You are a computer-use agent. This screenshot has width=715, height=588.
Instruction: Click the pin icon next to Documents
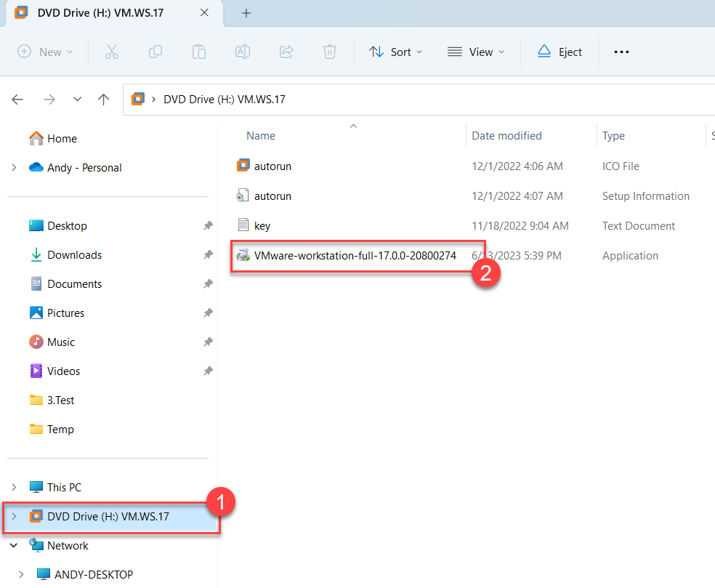[208, 283]
